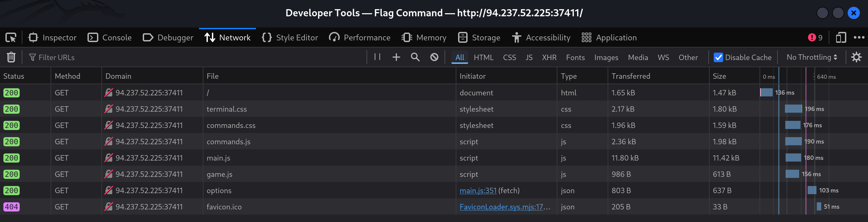
Task: Close the Developer Tools window
Action: click(x=853, y=13)
